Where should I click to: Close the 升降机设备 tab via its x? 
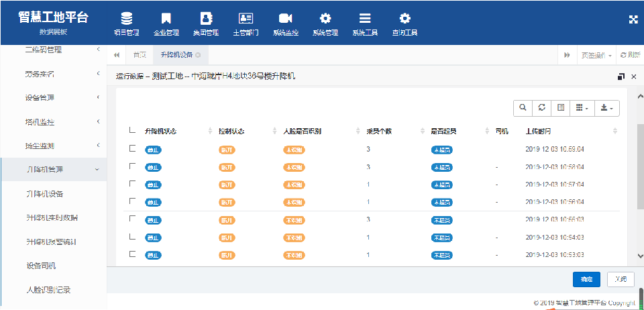(x=198, y=56)
